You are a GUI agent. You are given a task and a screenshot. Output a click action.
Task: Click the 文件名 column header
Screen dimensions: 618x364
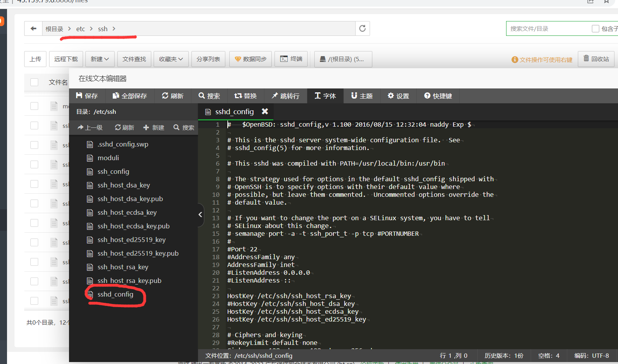58,82
